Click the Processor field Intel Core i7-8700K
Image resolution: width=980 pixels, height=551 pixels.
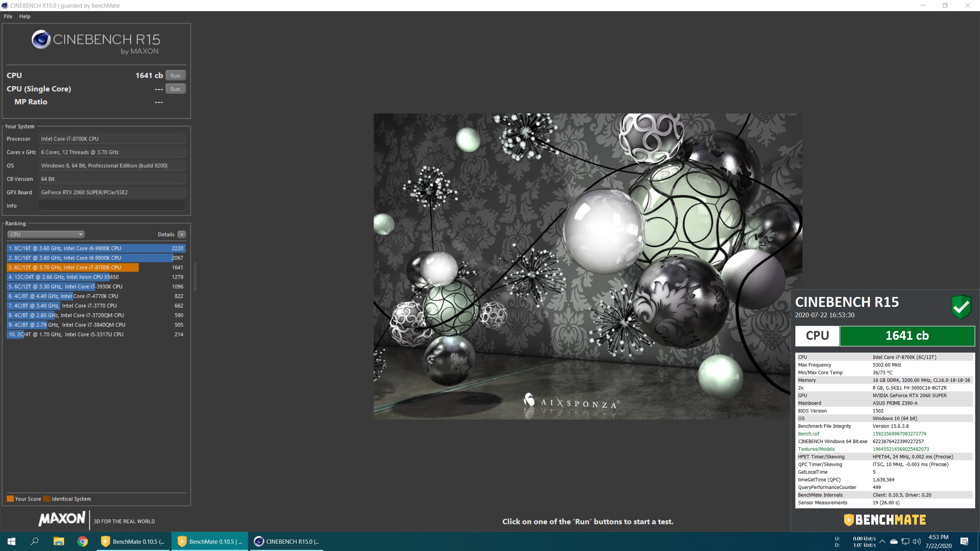(112, 139)
